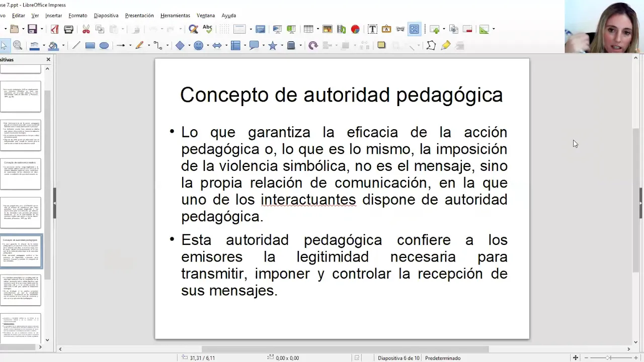The width and height of the screenshot is (644, 362).
Task: Open the Herramientas menu
Action: click(x=176, y=16)
